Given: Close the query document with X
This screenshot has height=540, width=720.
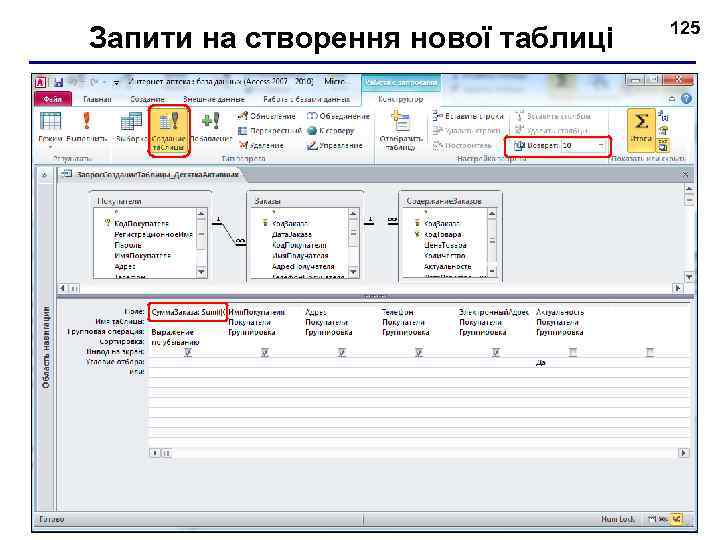Looking at the screenshot, I should click(x=686, y=174).
